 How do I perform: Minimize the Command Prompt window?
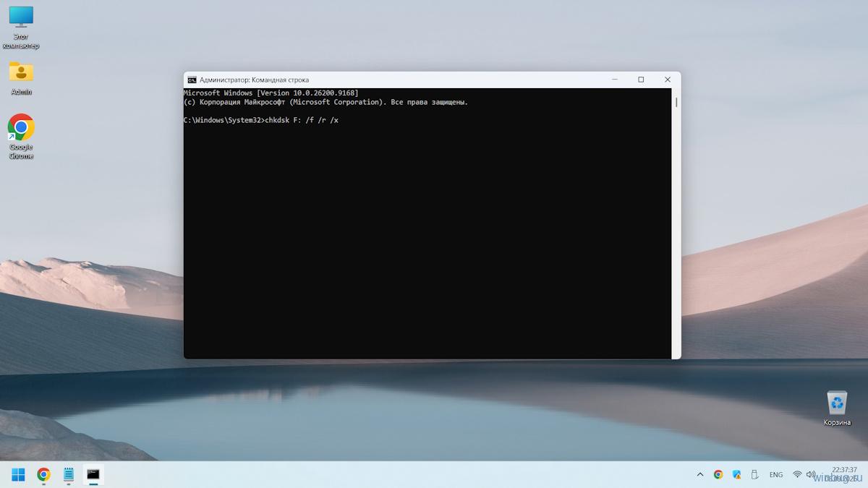(x=614, y=80)
